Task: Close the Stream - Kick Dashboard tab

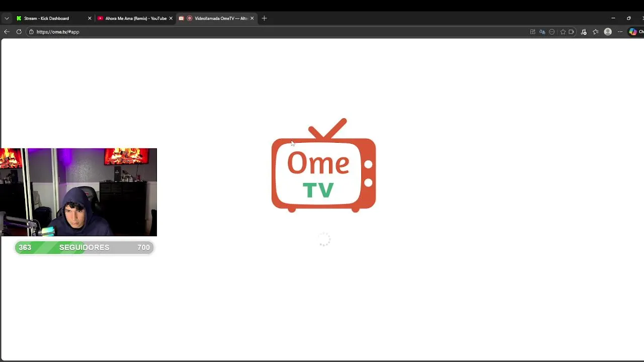Action: (x=90, y=18)
